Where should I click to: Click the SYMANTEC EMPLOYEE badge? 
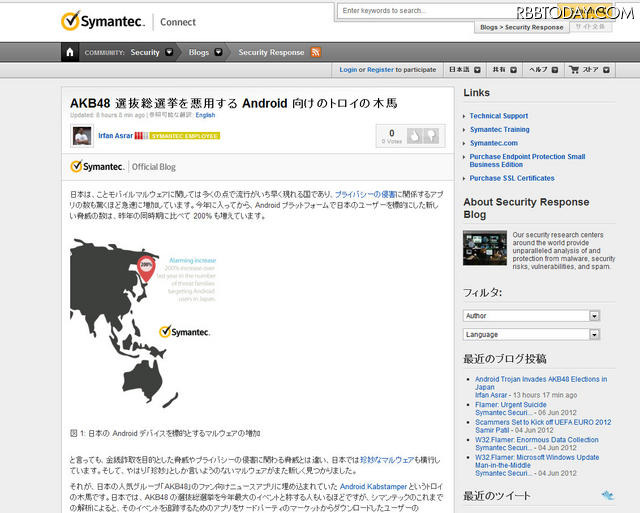[x=185, y=136]
